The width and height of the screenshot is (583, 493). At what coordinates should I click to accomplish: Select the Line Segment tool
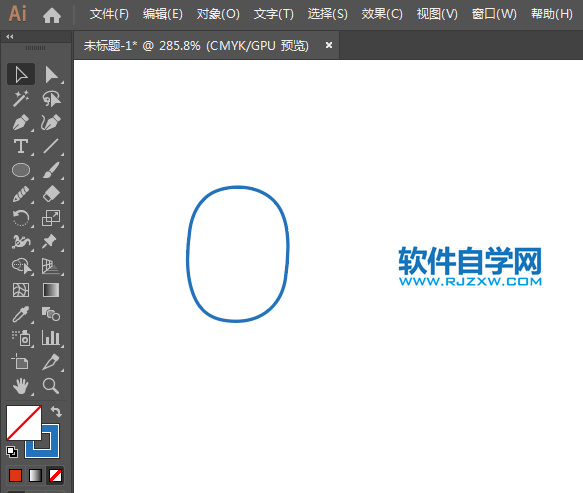point(51,146)
